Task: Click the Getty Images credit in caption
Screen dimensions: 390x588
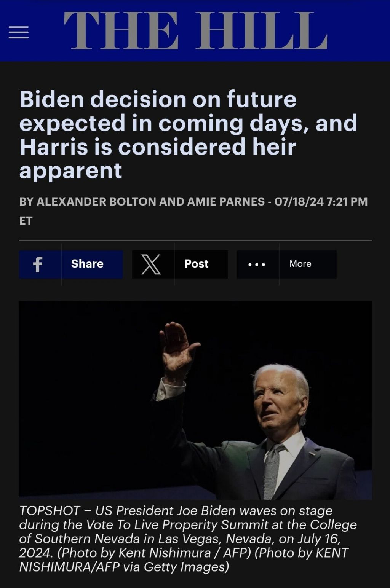Action: (x=187, y=567)
